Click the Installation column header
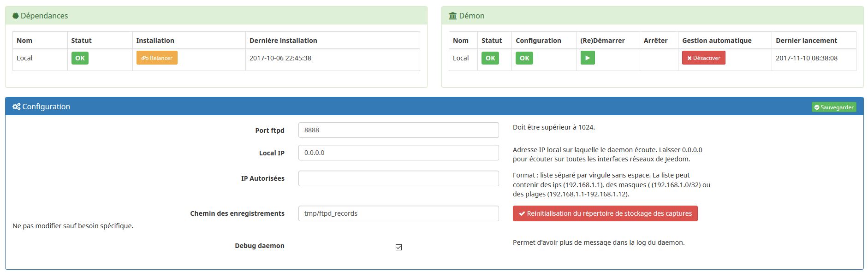This screenshot has height=272, width=868. 155,41
